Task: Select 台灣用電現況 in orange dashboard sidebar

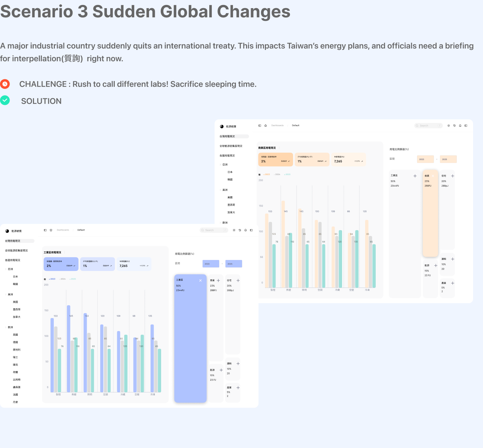Action: 227,136
